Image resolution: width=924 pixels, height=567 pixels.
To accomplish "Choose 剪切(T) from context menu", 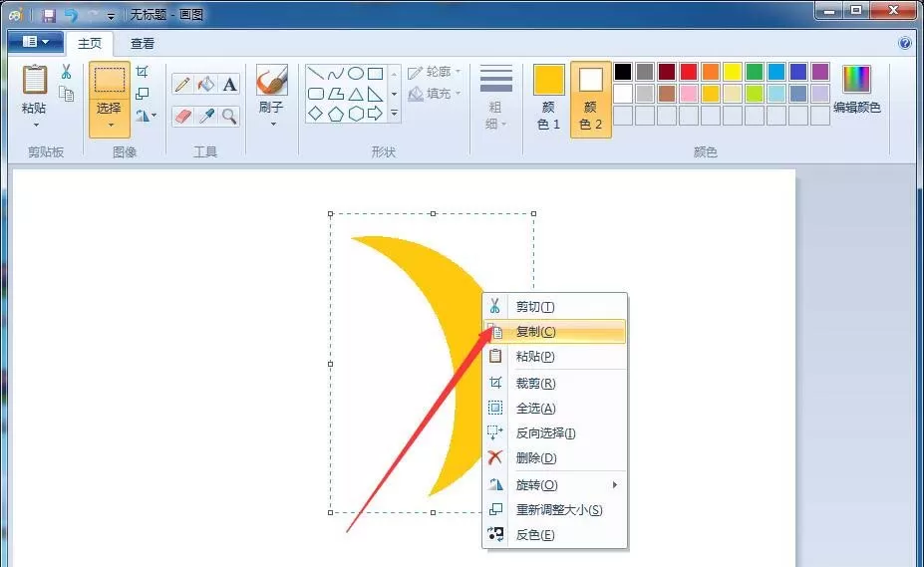I will (x=554, y=307).
